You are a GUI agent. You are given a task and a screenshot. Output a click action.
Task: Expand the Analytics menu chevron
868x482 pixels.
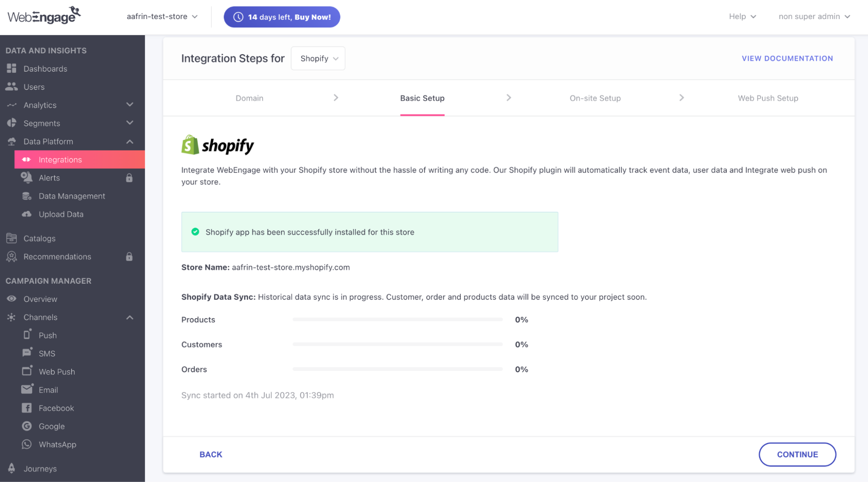coord(129,105)
